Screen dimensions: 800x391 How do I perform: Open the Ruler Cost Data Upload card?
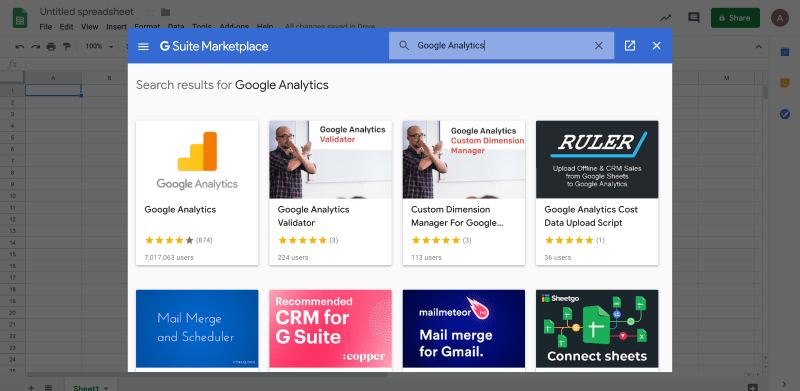pyautogui.click(x=597, y=193)
